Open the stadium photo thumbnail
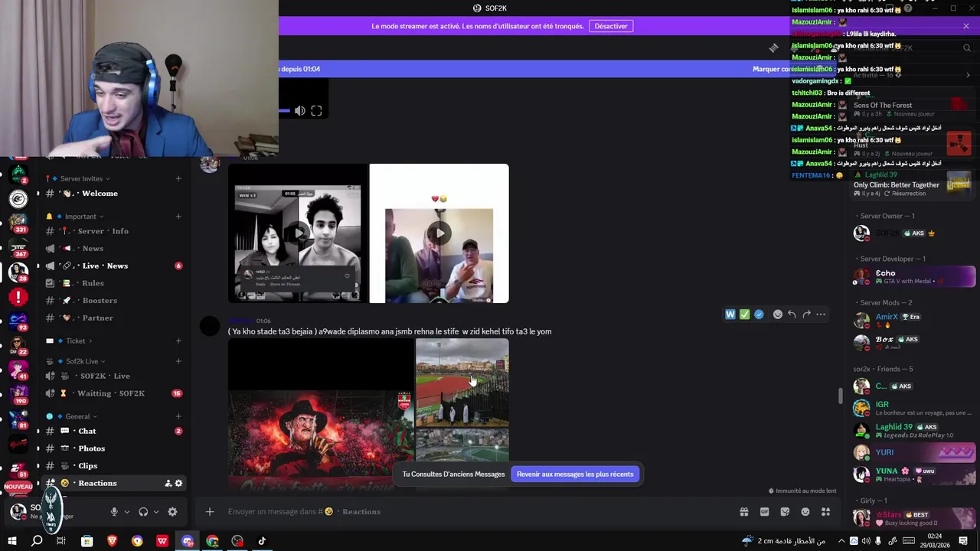Image resolution: width=980 pixels, height=551 pixels. [462, 383]
